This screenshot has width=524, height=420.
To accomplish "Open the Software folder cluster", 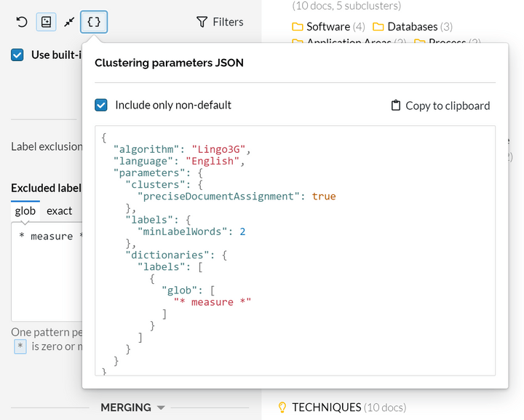I will tap(328, 26).
